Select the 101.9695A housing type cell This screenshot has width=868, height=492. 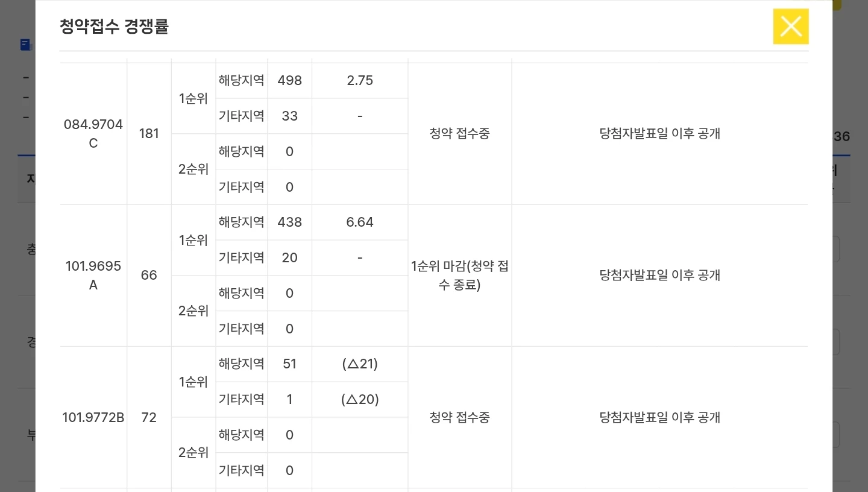point(93,276)
